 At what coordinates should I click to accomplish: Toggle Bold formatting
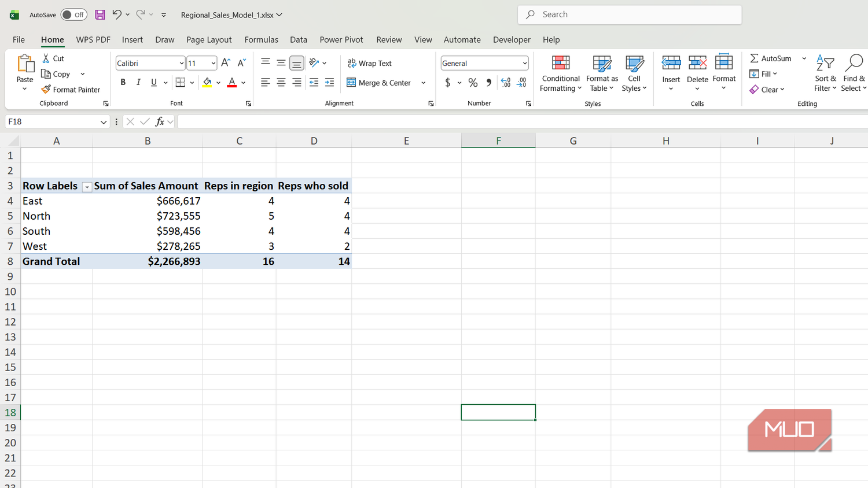point(123,83)
